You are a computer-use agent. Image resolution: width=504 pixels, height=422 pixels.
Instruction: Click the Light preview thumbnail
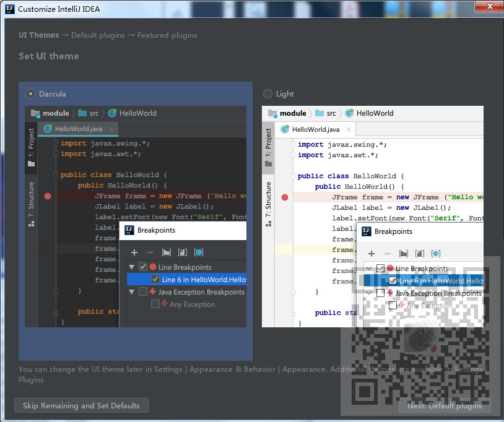point(373,217)
